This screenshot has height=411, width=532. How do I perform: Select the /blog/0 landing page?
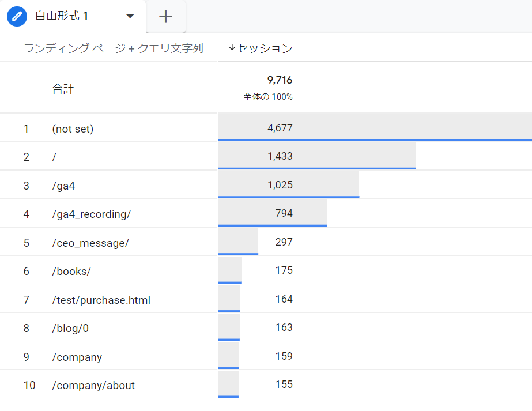(x=70, y=328)
